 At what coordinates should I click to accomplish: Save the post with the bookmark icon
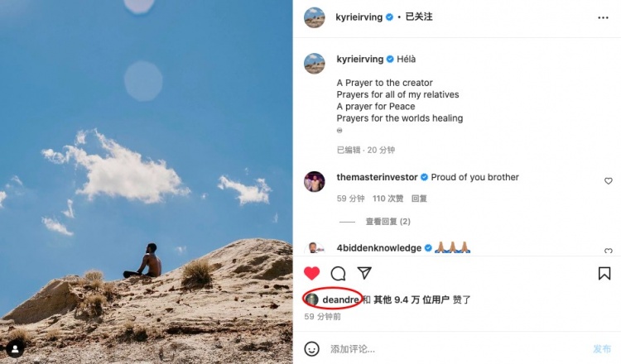pos(604,273)
